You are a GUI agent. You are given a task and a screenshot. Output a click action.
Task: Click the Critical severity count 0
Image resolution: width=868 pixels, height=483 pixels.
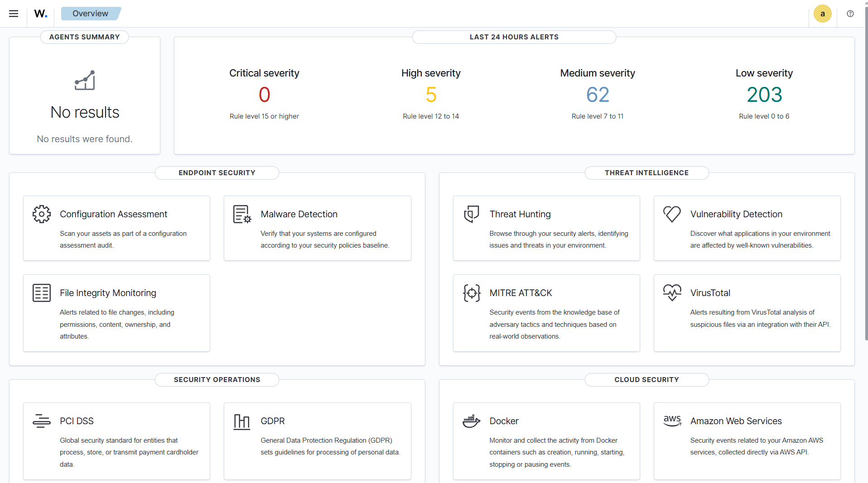point(264,95)
